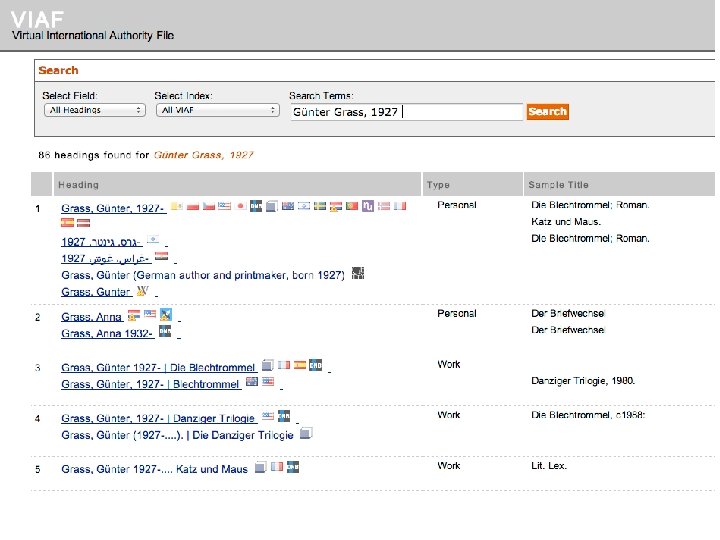Image resolution: width=720 pixels, height=540 pixels.
Task: Click the Australian flag icon in row 1
Action: pyautogui.click(x=288, y=206)
